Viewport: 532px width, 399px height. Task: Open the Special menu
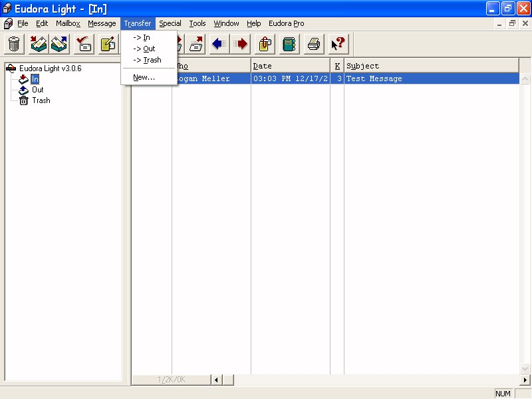(x=170, y=23)
